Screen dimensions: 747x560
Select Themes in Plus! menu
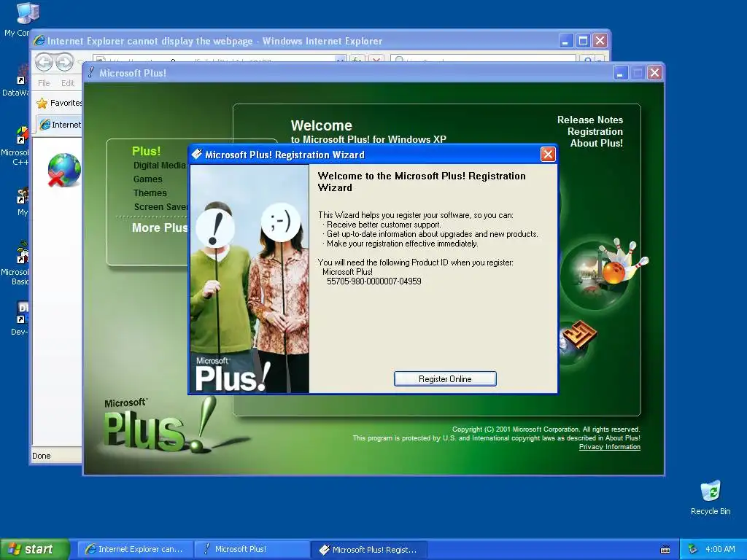pos(150,192)
